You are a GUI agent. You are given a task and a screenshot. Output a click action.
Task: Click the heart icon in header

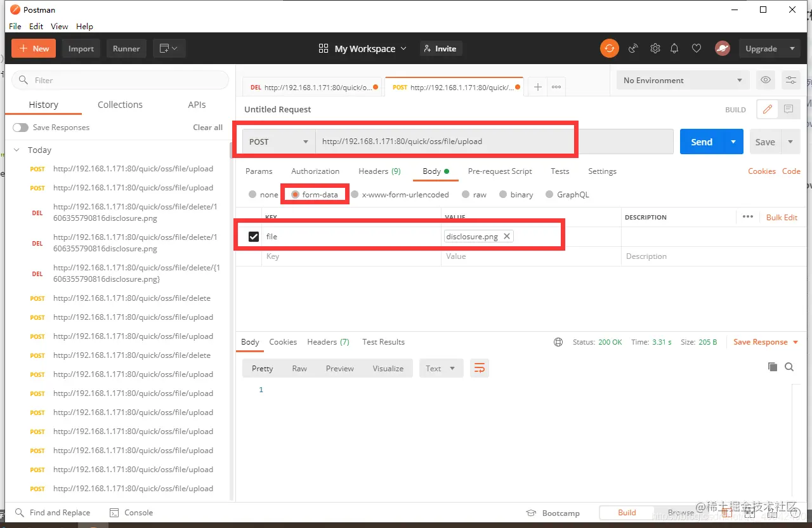(696, 48)
